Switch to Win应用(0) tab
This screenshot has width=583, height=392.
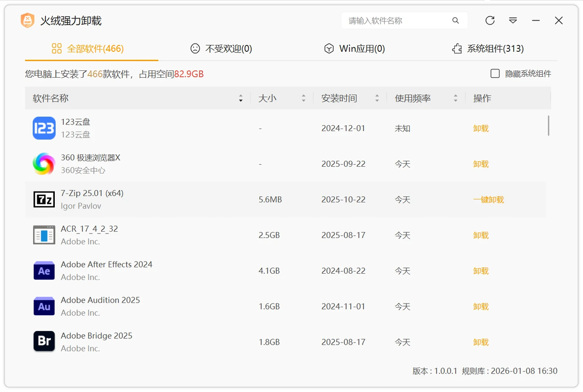[355, 48]
